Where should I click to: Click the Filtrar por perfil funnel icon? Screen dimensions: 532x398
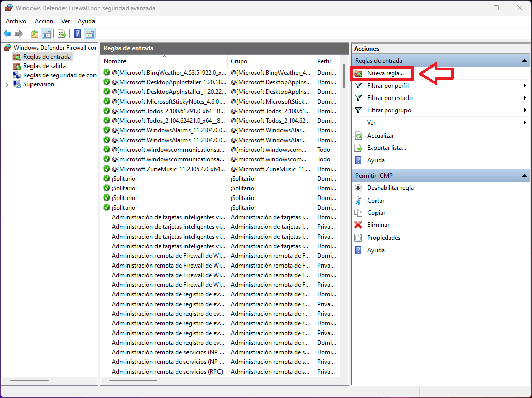point(358,86)
